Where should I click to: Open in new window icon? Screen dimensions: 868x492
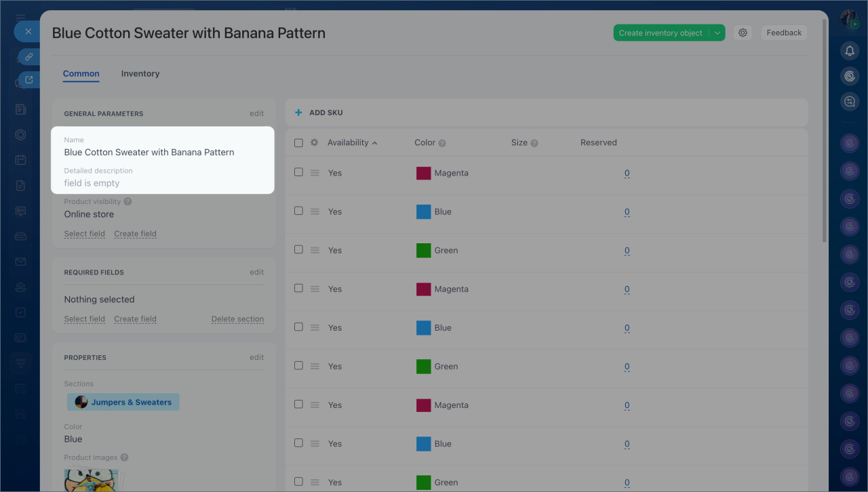(28, 80)
